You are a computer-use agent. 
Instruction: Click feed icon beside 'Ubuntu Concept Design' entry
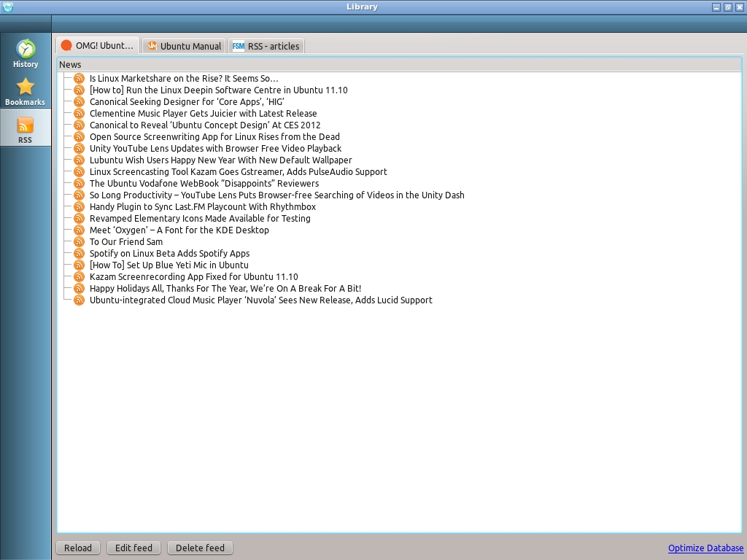(x=79, y=125)
